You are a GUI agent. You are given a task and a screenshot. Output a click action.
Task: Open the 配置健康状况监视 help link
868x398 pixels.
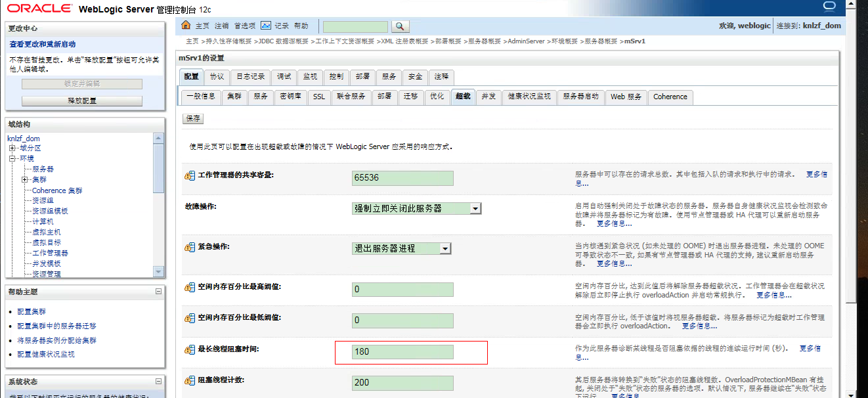(x=46, y=354)
